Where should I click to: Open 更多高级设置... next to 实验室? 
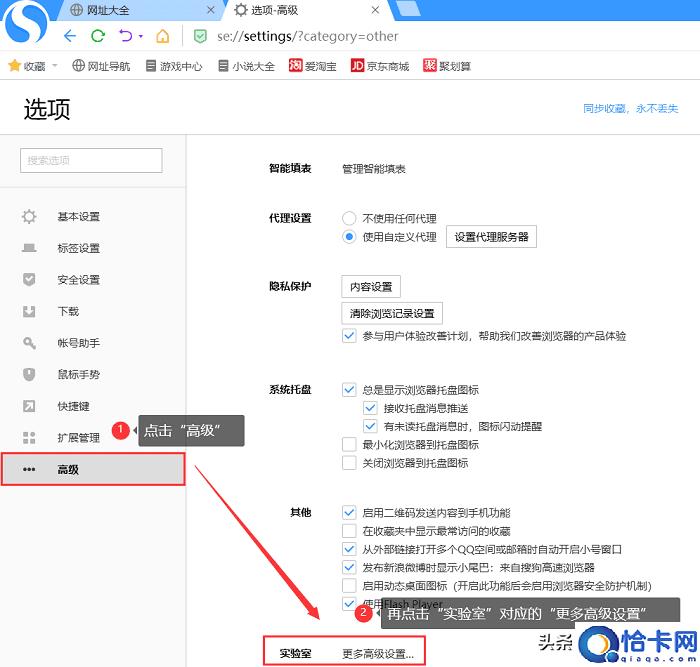pyautogui.click(x=378, y=654)
